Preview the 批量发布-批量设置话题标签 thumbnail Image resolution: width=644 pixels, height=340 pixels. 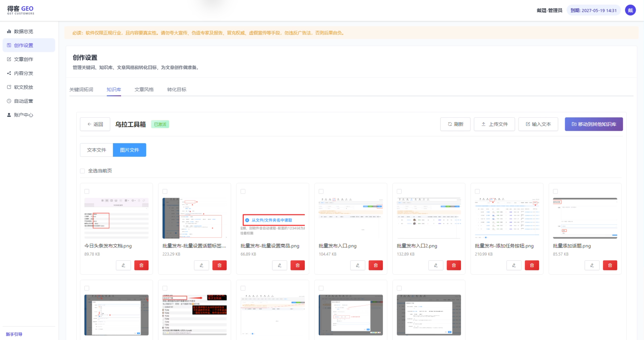click(195, 218)
